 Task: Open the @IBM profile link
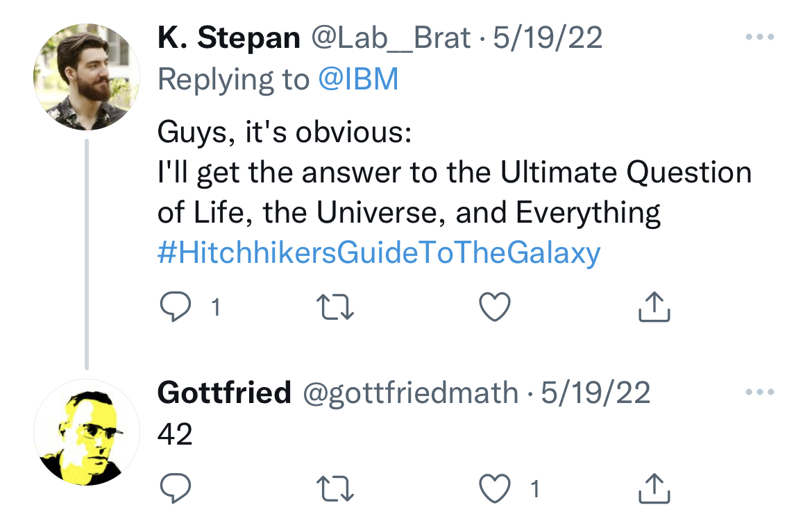[x=358, y=80]
